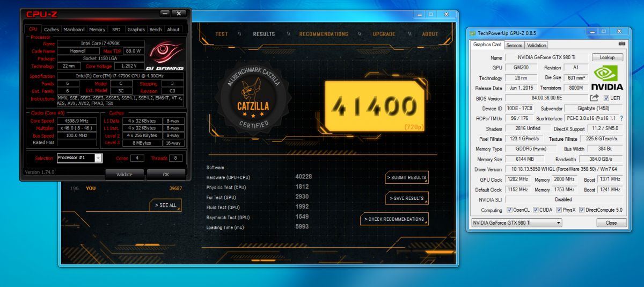Click the Raymarch Test (GPU) result 1549
The height and width of the screenshot is (287, 644).
[x=302, y=217]
